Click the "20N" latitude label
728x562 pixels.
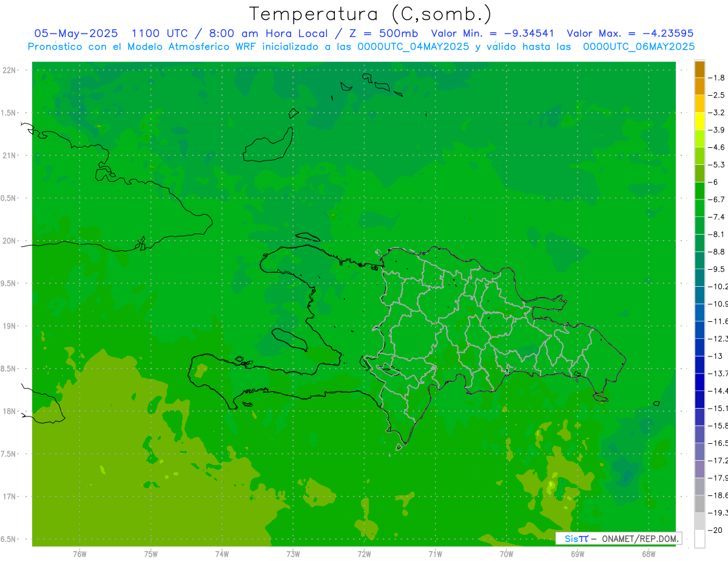(x=10, y=241)
